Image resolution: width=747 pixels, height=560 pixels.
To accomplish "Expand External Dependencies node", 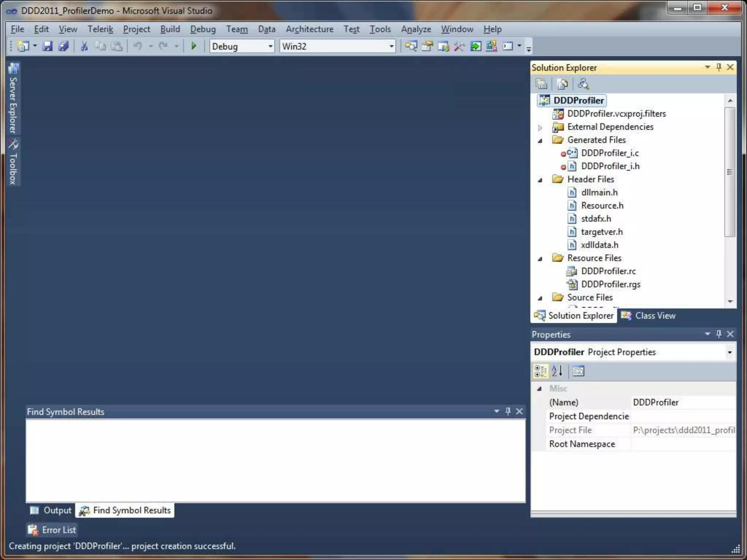I will tap(540, 128).
